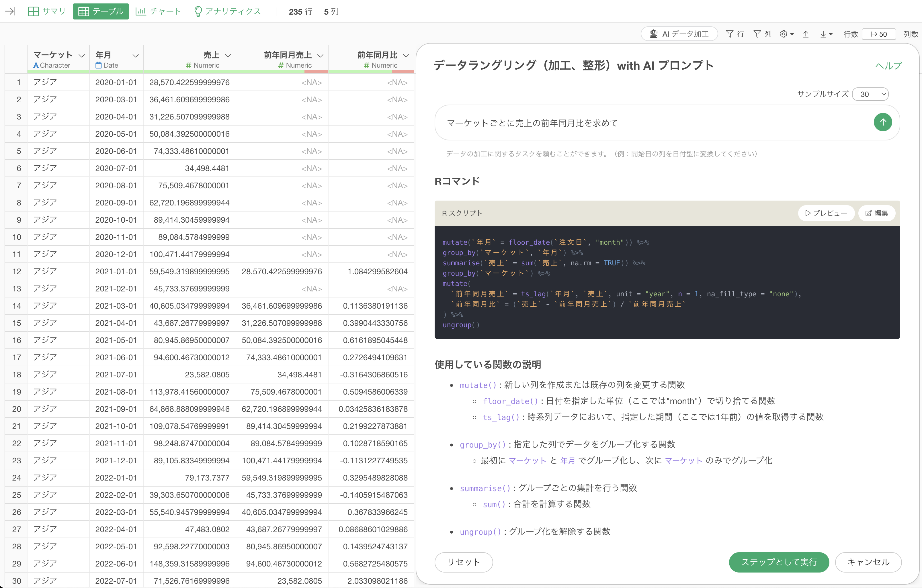Select cell 34,498.4481 in row 6
922x588 pixels.
click(190, 168)
